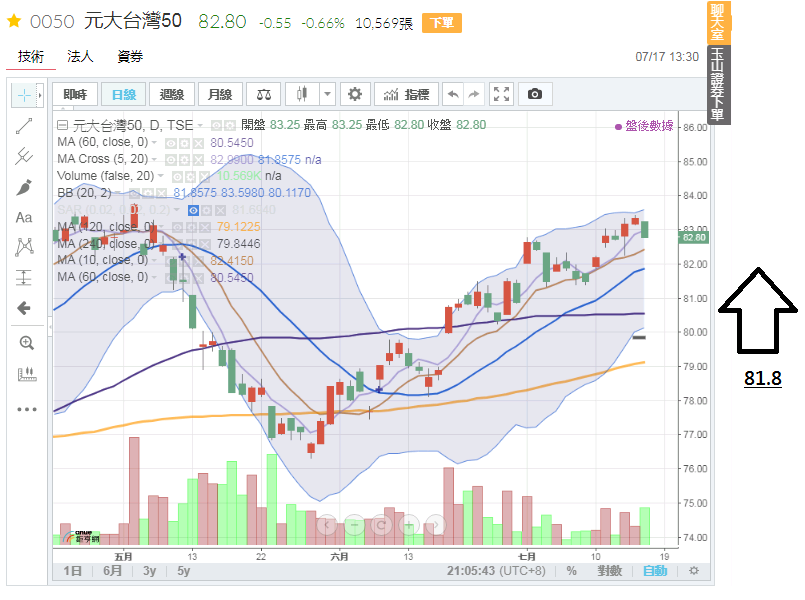Select the ruler measure tool
The image size is (805, 600).
point(27,374)
